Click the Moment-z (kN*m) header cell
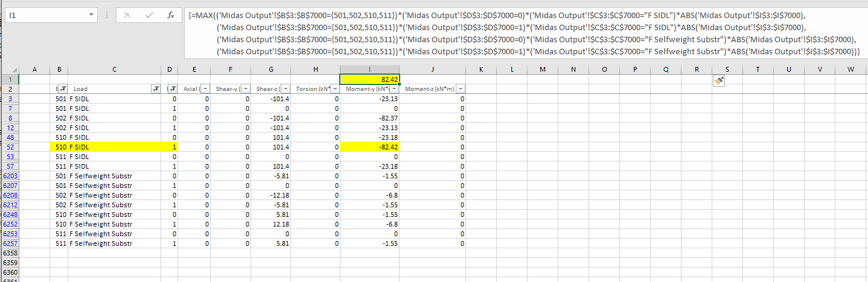 coord(433,89)
